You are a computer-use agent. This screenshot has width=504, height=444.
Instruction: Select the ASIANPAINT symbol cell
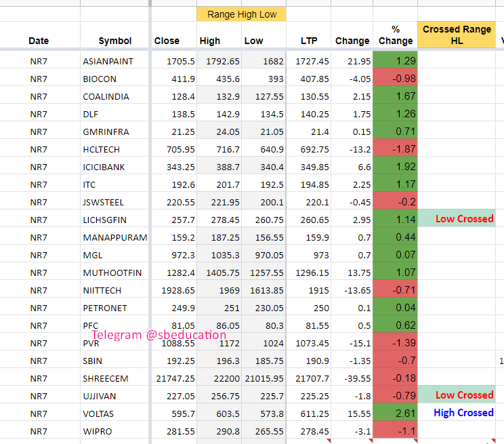pos(114,61)
